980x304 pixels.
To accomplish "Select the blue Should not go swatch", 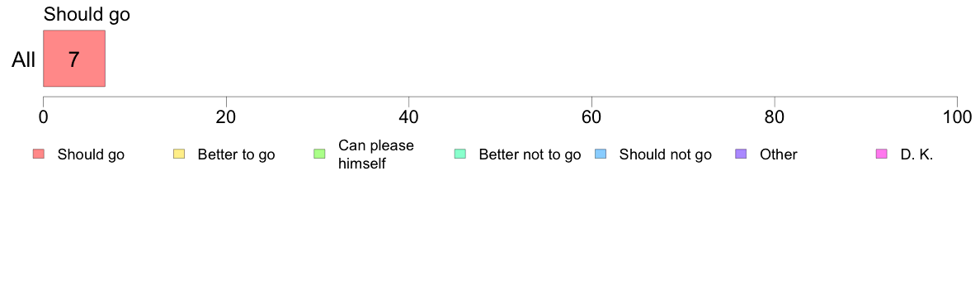I will click(x=601, y=154).
